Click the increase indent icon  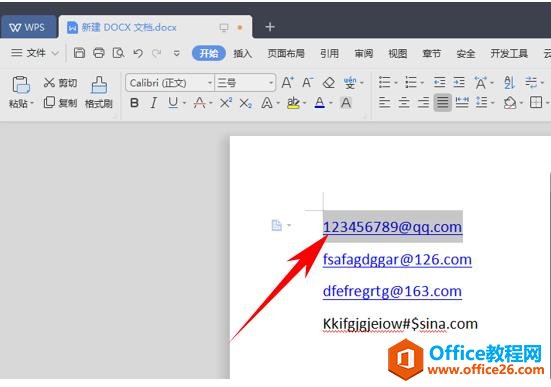click(x=459, y=83)
